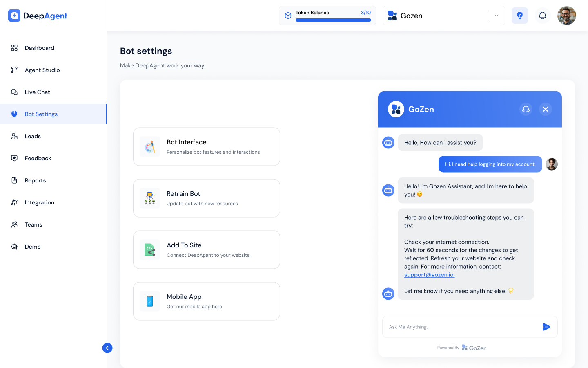Click the Integration icon in sidebar
Viewport: 588px width, 368px height.
point(14,202)
